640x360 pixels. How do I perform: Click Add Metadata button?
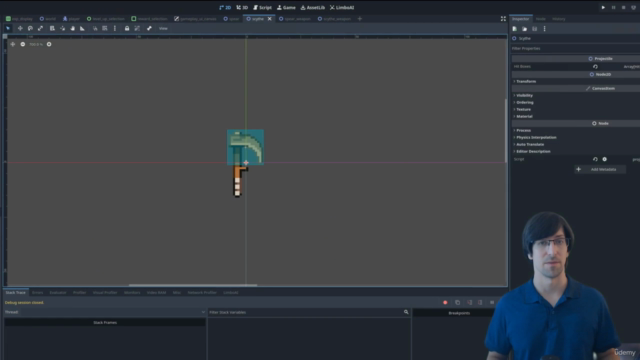(x=600, y=169)
